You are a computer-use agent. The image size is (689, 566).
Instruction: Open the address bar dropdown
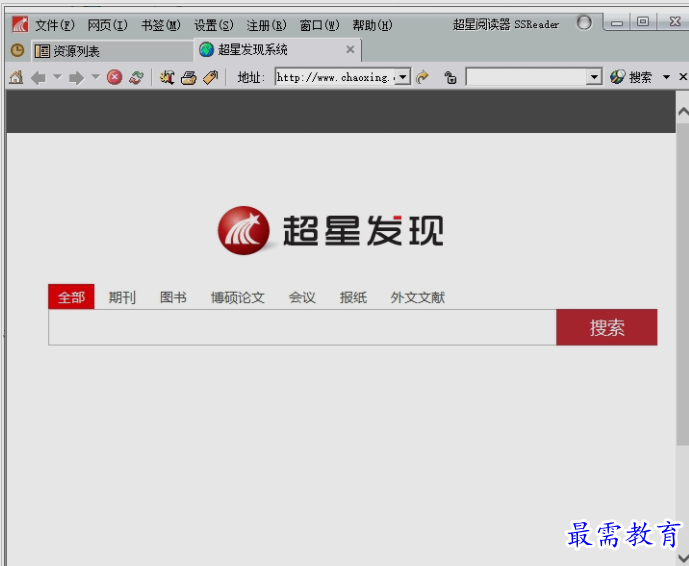pos(403,77)
